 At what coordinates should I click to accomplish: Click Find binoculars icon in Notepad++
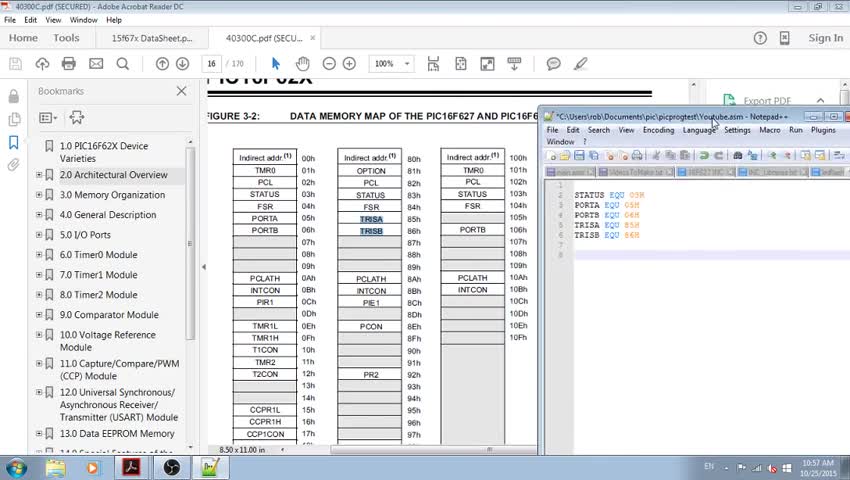tap(737, 156)
